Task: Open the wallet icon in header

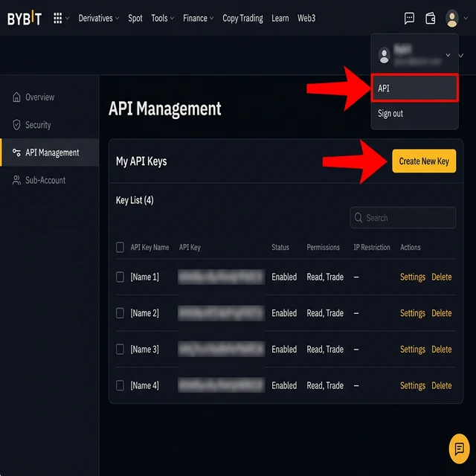Action: point(430,18)
